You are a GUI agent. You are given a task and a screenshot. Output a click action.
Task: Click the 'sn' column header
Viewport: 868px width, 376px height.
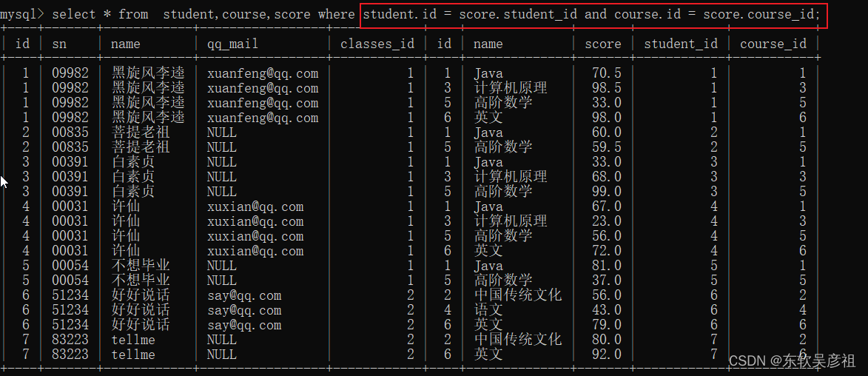[x=59, y=44]
